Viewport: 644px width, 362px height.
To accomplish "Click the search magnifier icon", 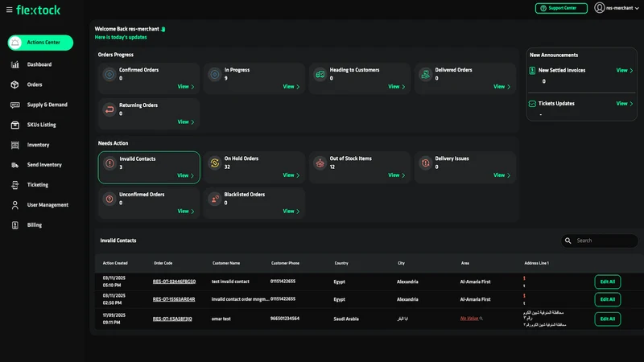I will coord(568,241).
